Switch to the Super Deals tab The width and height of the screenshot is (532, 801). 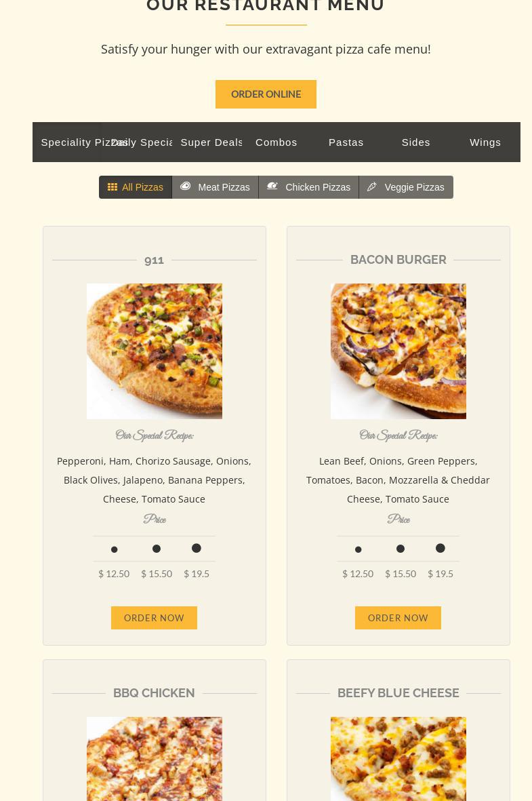(211, 142)
